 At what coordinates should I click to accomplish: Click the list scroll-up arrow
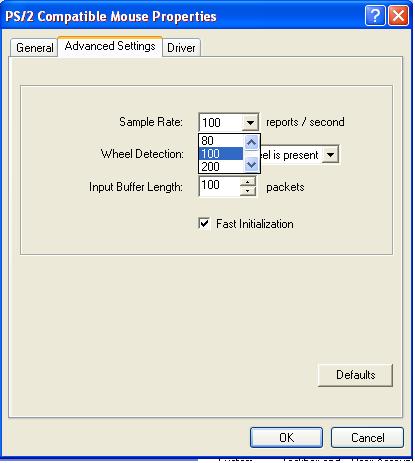(x=251, y=142)
